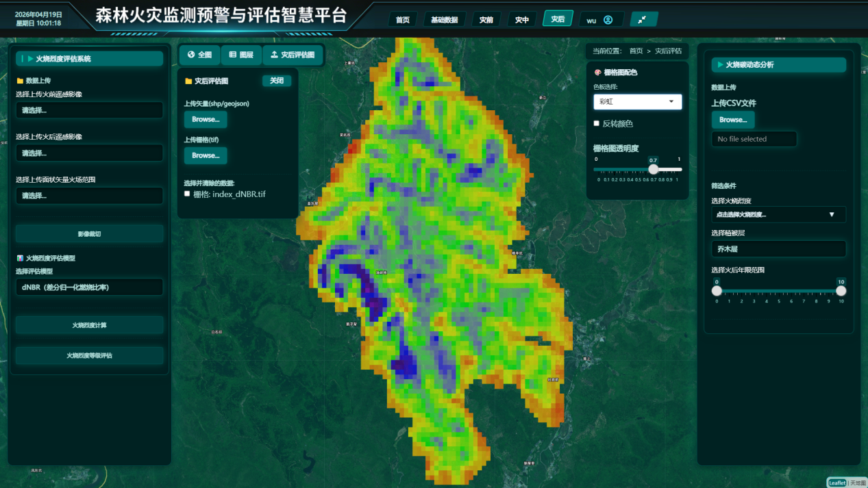This screenshot has width=868, height=488.
Task: Switch to the 灾前 tab
Action: click(x=486, y=20)
